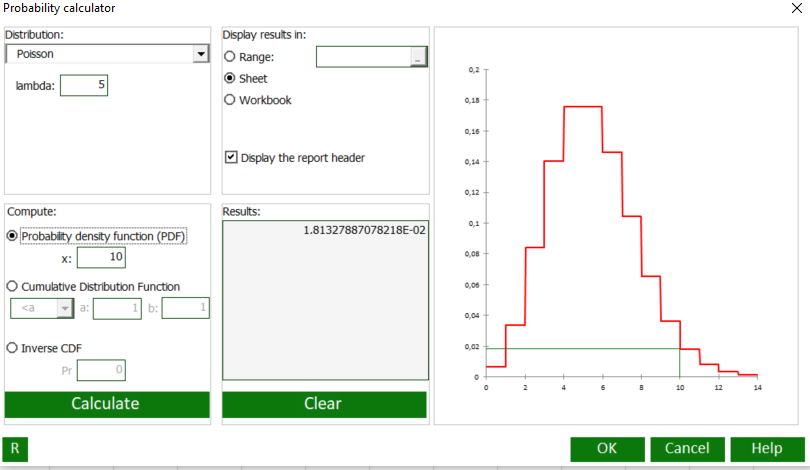This screenshot has width=810, height=470.
Task: Select Probability density function (PDF) option
Action: tap(12, 236)
